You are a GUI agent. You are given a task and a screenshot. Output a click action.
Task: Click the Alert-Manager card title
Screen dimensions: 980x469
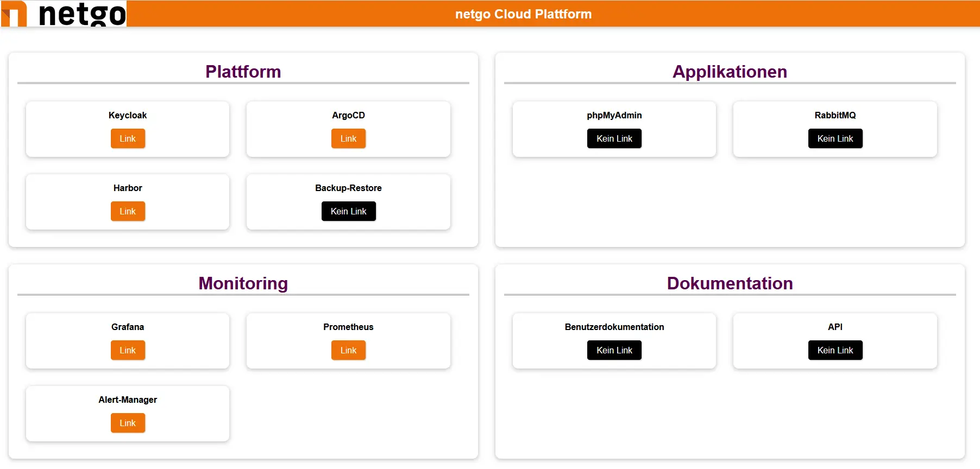click(x=128, y=400)
